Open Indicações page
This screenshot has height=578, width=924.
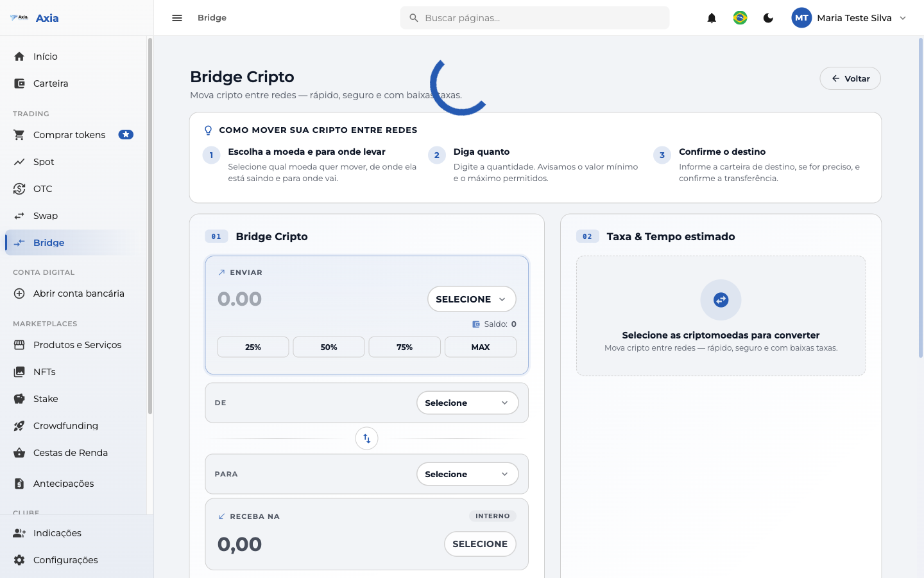click(x=76, y=533)
